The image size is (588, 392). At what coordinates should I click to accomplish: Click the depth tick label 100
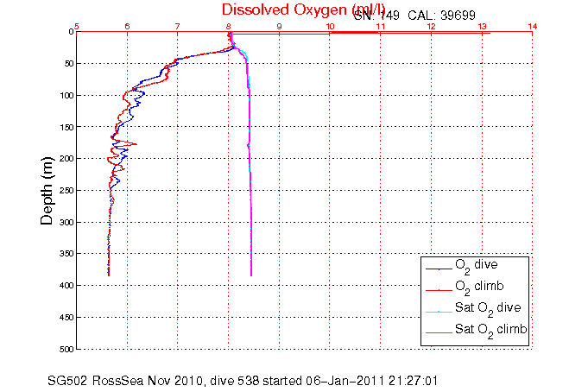click(x=66, y=96)
